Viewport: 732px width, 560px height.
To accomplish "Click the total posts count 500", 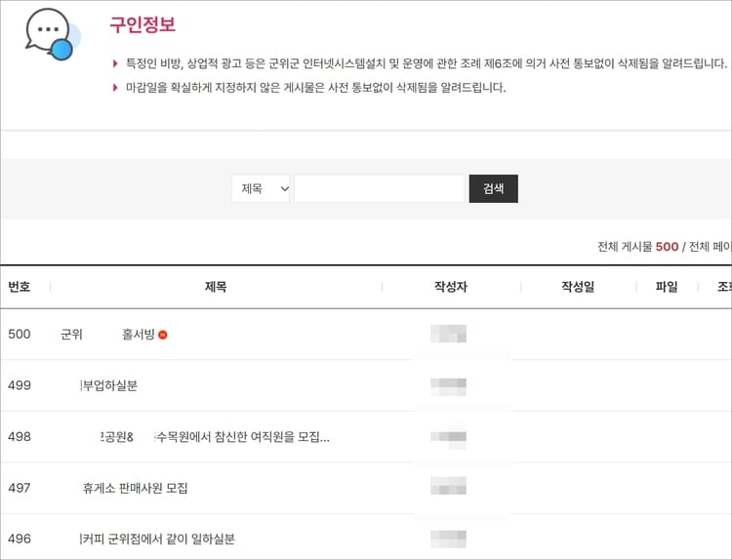I will 667,247.
